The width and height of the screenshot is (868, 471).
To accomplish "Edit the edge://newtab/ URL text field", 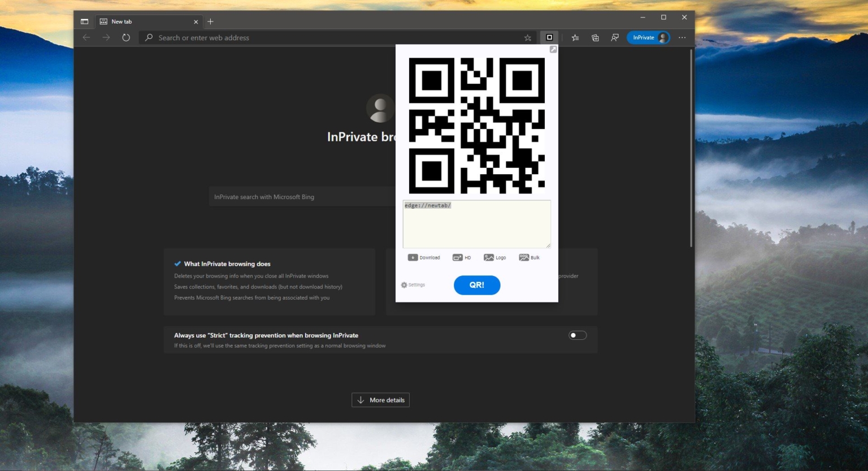I will [476, 223].
